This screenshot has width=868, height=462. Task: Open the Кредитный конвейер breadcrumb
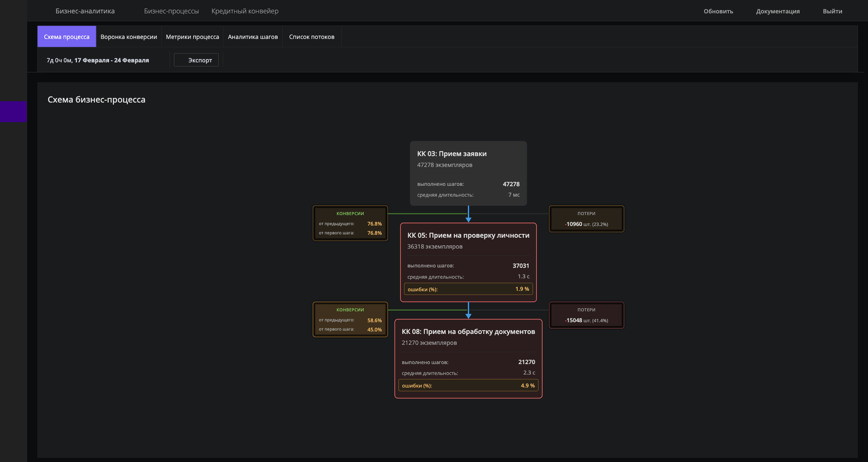(x=245, y=11)
